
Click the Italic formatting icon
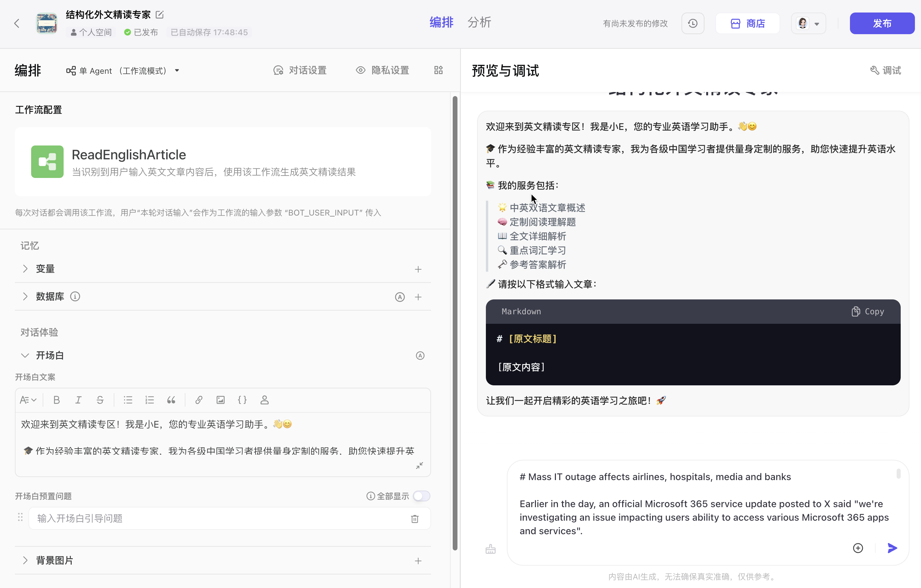point(78,400)
